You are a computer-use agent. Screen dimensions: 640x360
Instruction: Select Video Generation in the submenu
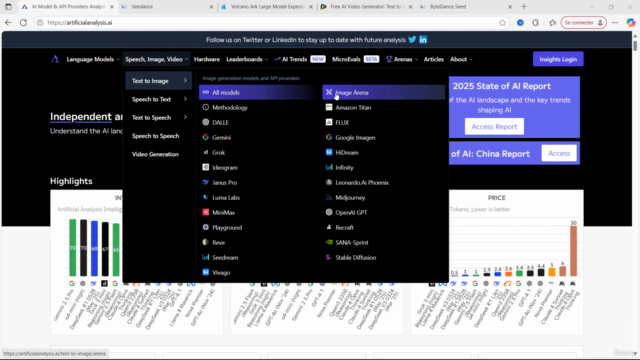(155, 154)
